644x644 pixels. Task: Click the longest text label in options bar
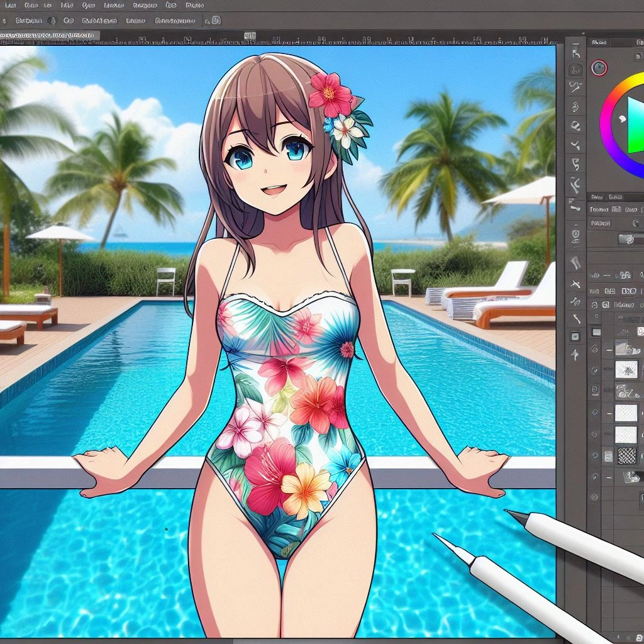(x=175, y=21)
